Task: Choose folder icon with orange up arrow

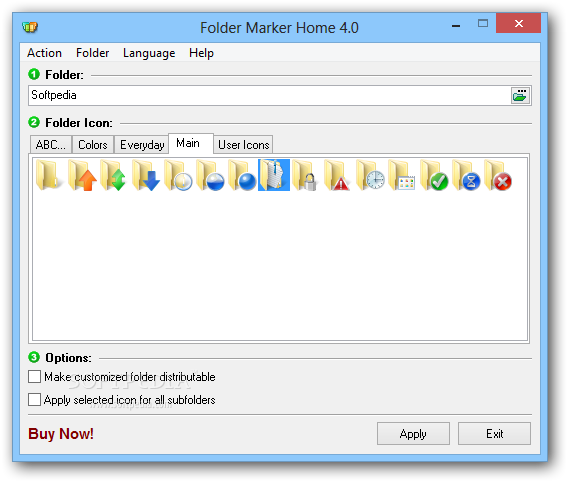Action: [x=82, y=175]
